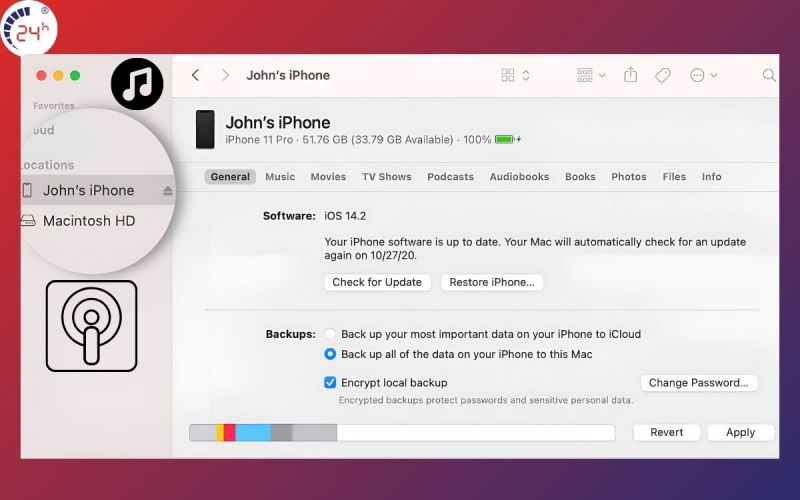Switch to the Movies tab
This screenshot has width=800, height=500.
click(x=328, y=177)
